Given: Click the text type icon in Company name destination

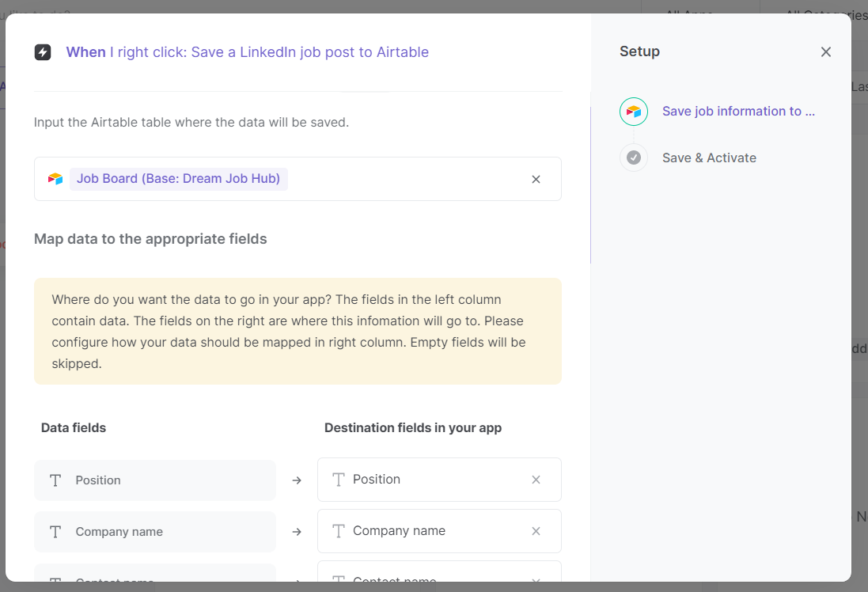Looking at the screenshot, I should [x=338, y=531].
